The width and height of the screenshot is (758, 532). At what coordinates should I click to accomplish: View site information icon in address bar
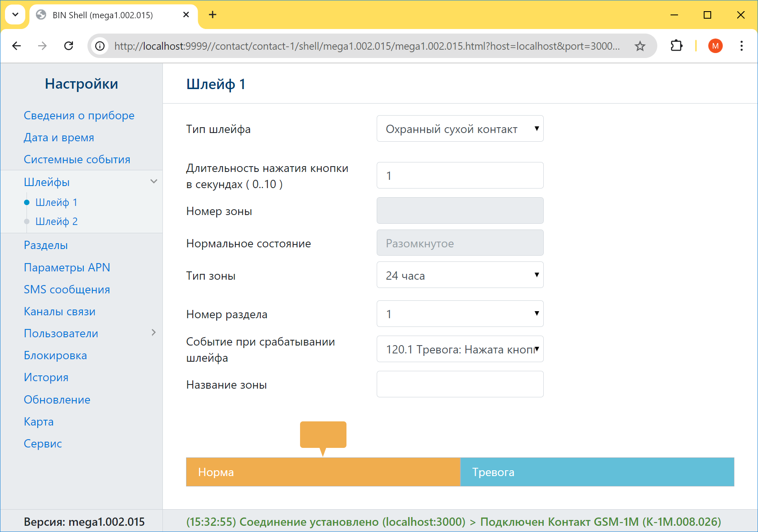pos(100,46)
